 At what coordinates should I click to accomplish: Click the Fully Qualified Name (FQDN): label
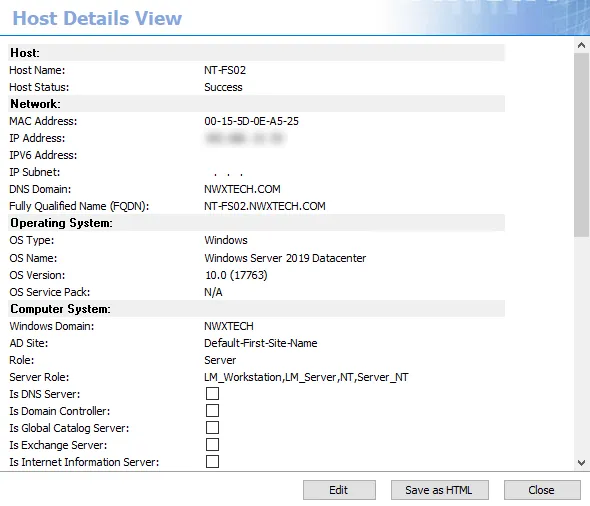point(79,206)
